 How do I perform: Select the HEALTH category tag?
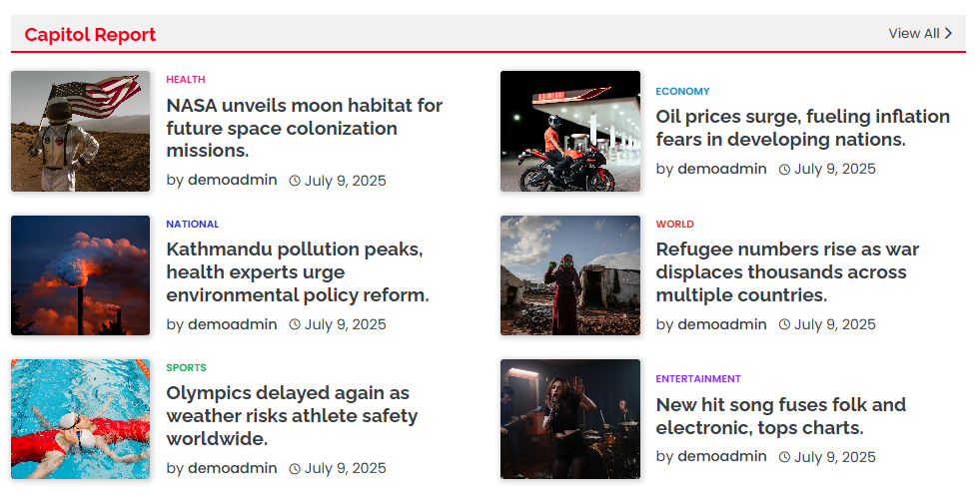pos(186,79)
